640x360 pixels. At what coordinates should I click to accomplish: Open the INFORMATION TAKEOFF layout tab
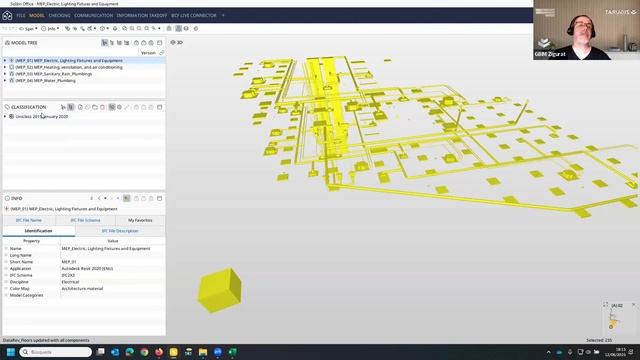point(142,16)
